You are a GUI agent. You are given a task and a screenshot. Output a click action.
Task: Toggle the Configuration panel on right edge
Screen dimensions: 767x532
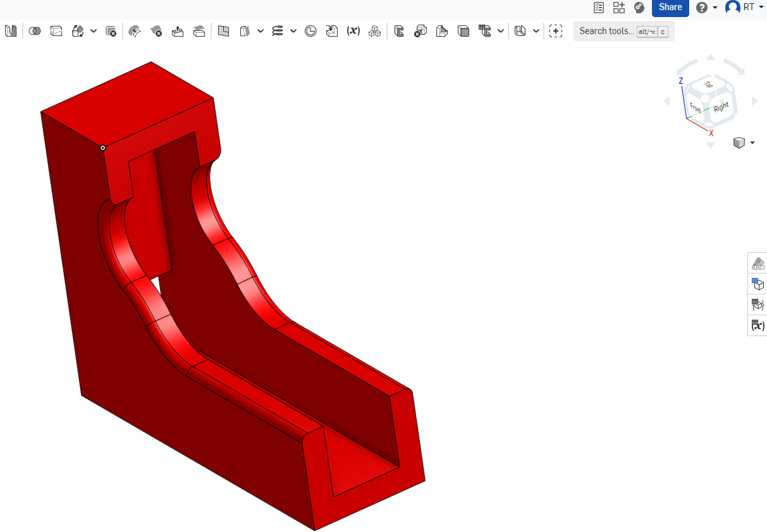tap(757, 284)
